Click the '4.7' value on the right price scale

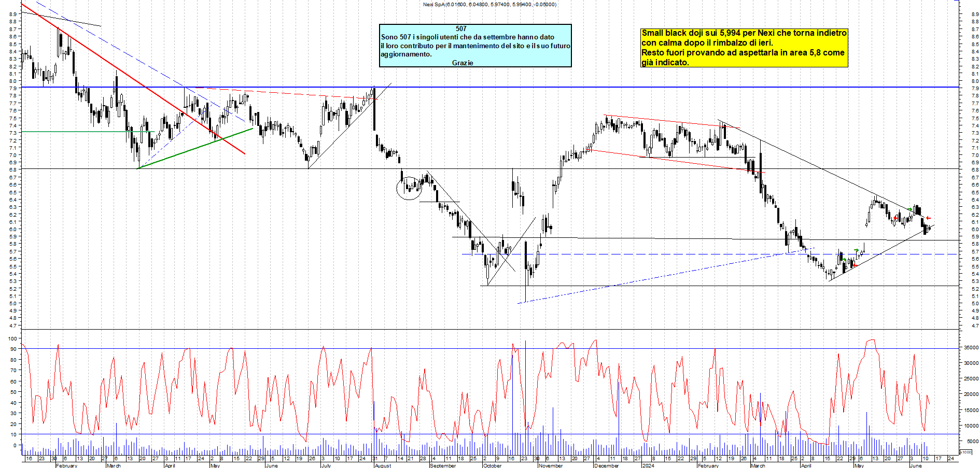click(x=975, y=326)
